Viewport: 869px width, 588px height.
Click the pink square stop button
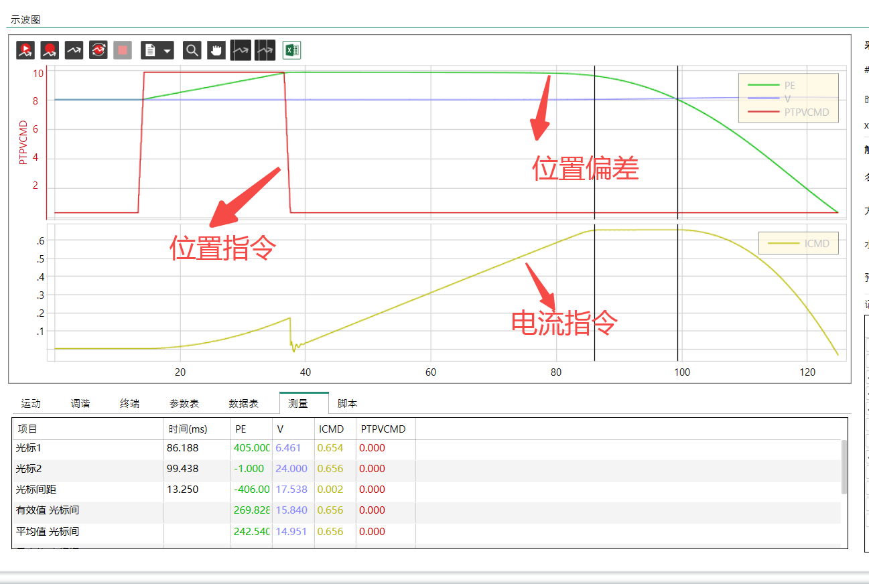point(123,50)
